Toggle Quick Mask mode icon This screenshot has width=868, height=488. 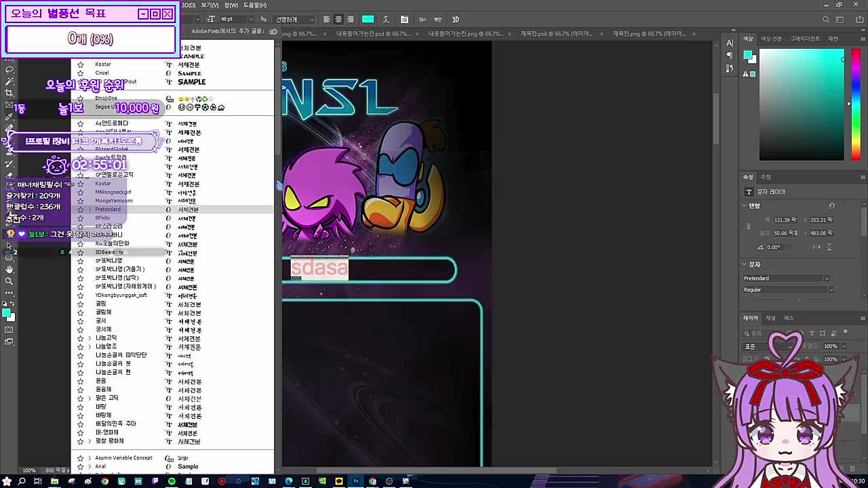click(x=9, y=329)
